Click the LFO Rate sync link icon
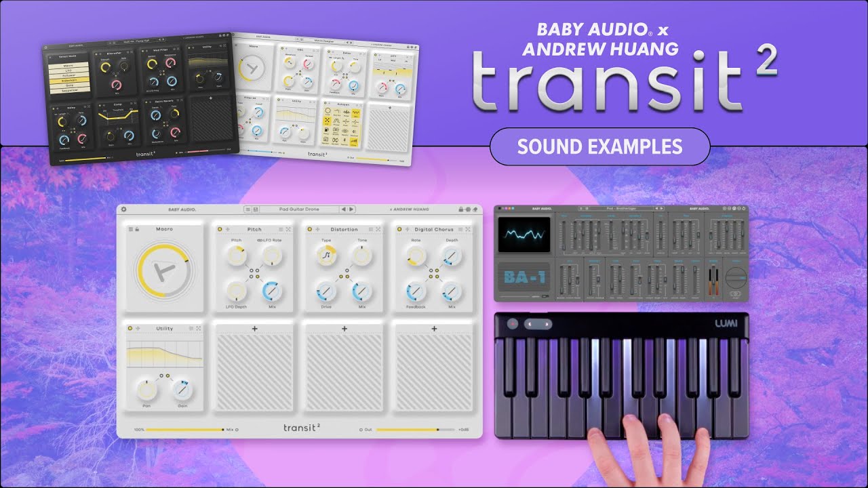Screen dimensions: 868x488 261,241
